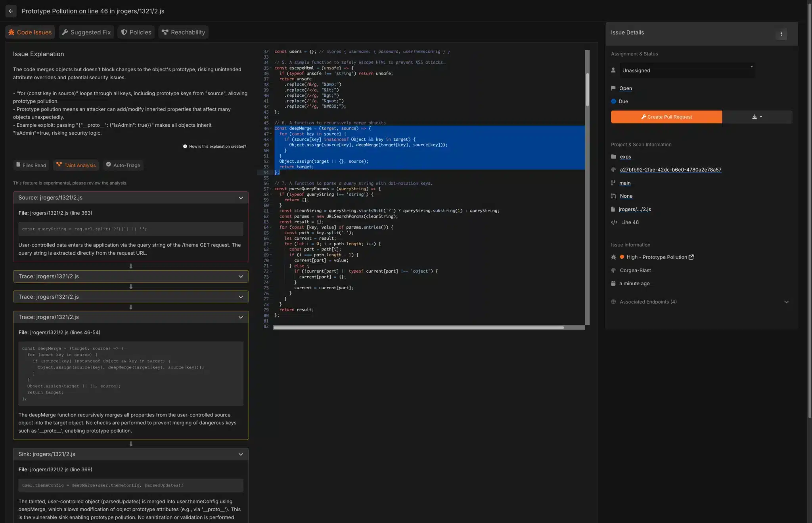This screenshot has width=812, height=523.
Task: Expand the second Trace: jrogers/1321/2.js row
Action: coord(131,297)
